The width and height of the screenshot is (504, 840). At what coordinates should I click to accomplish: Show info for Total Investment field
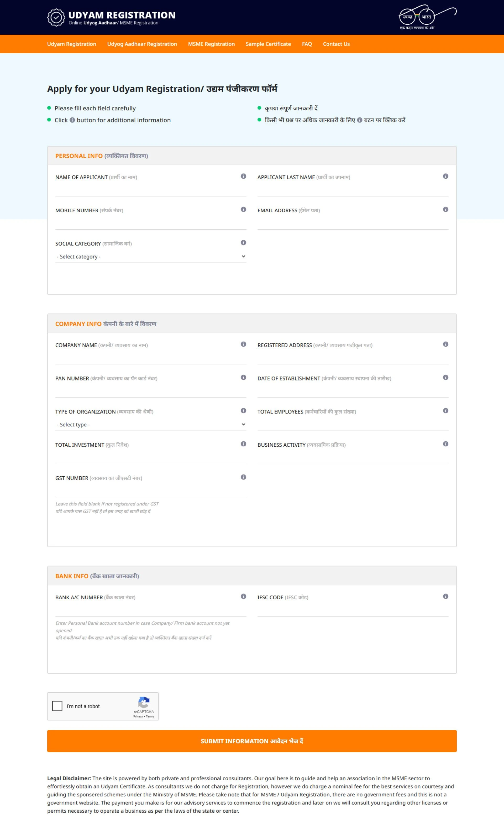click(244, 444)
